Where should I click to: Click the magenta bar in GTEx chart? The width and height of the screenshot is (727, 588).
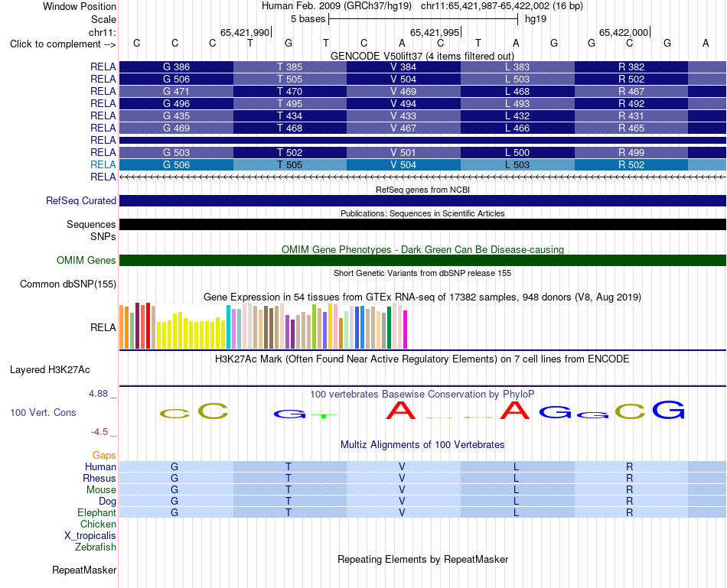point(405,330)
